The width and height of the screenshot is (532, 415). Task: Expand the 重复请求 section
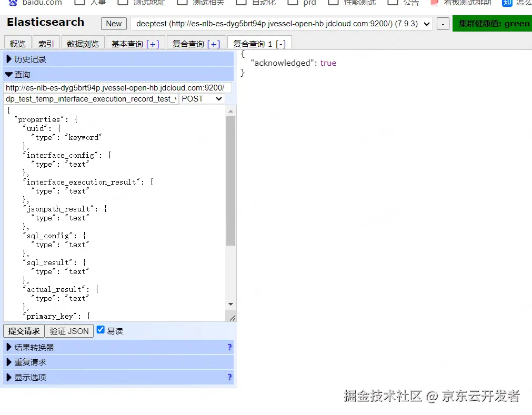118,362
